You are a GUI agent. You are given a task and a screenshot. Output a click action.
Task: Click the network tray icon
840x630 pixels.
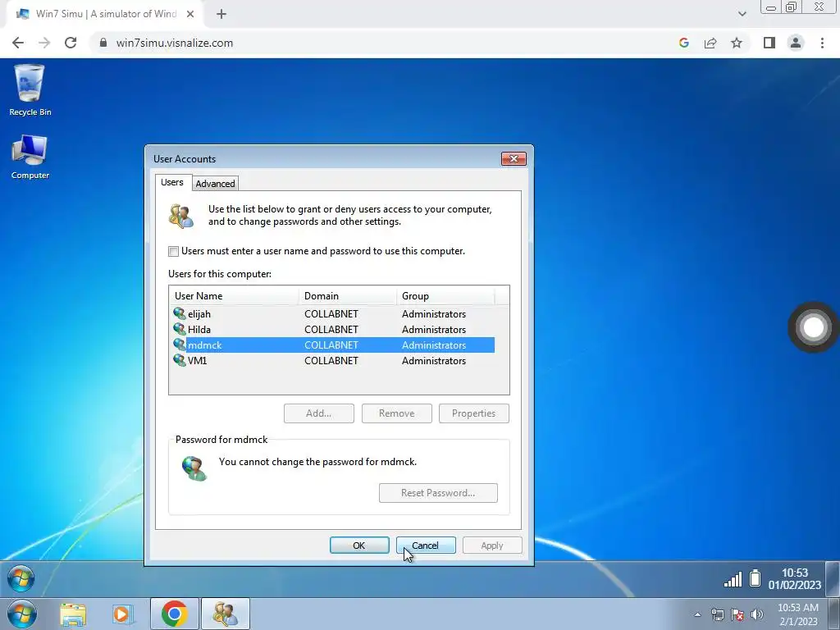(717, 614)
